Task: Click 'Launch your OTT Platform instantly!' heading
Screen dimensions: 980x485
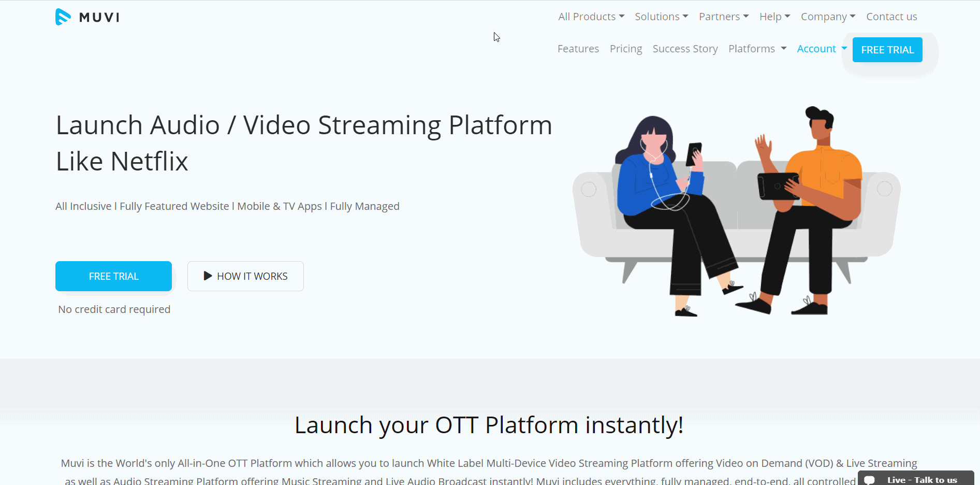Action: click(x=489, y=425)
